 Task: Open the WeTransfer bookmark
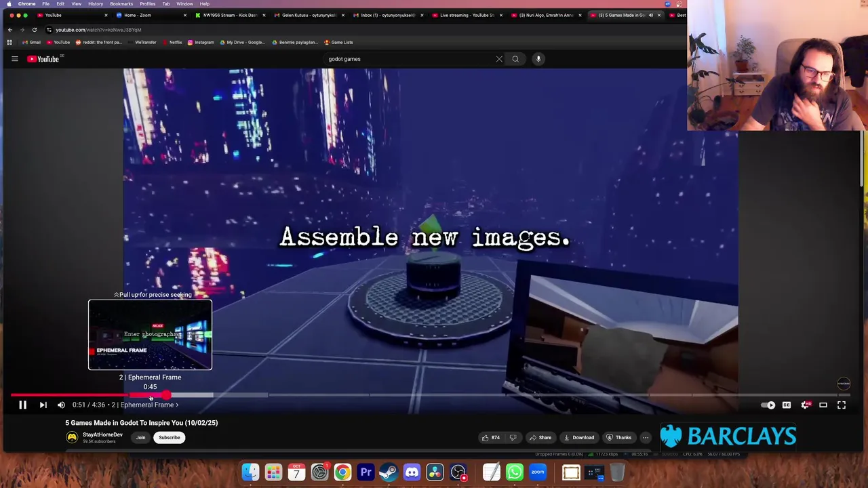[142, 42]
